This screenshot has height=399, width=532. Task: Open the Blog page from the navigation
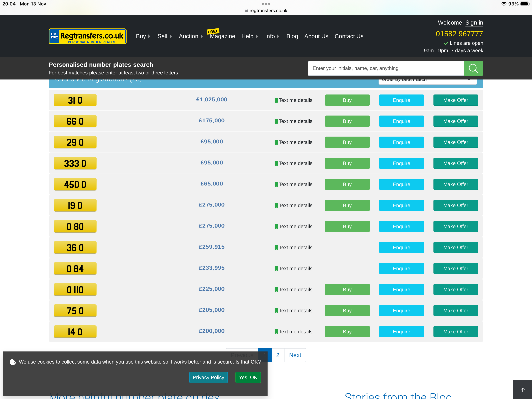(x=292, y=36)
